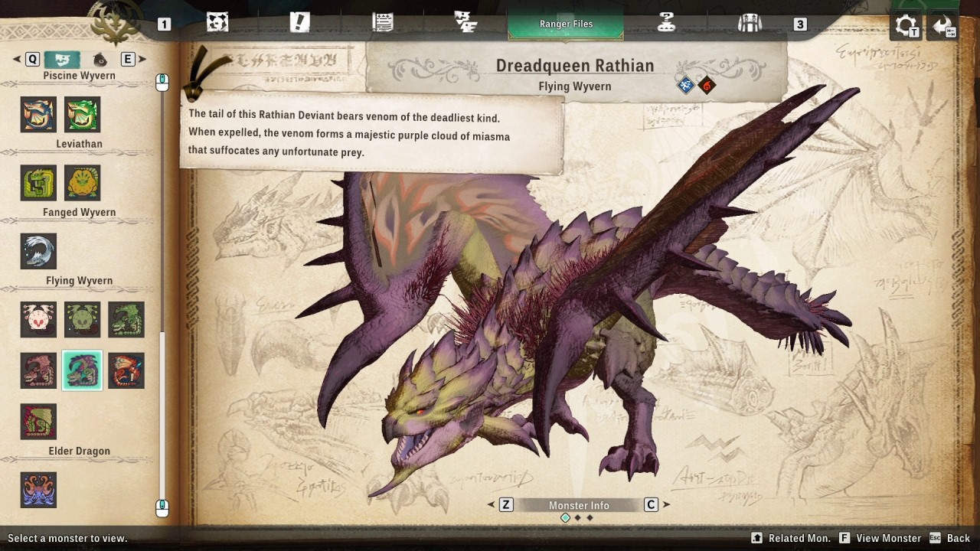Click the red fire element icon

[x=706, y=86]
